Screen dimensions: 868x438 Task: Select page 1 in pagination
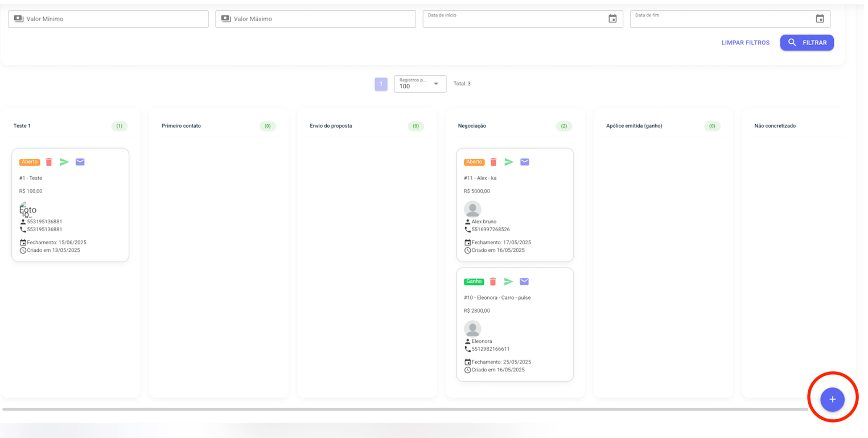point(381,84)
